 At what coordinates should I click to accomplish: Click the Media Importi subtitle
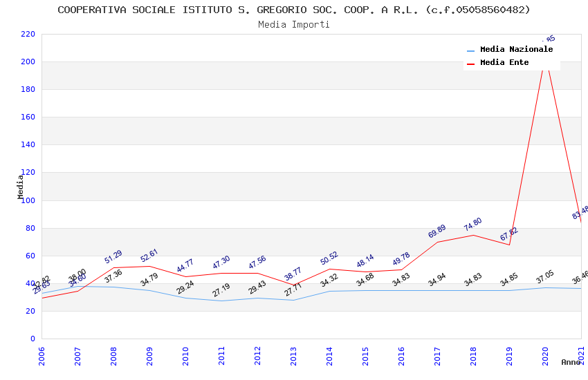click(x=294, y=25)
